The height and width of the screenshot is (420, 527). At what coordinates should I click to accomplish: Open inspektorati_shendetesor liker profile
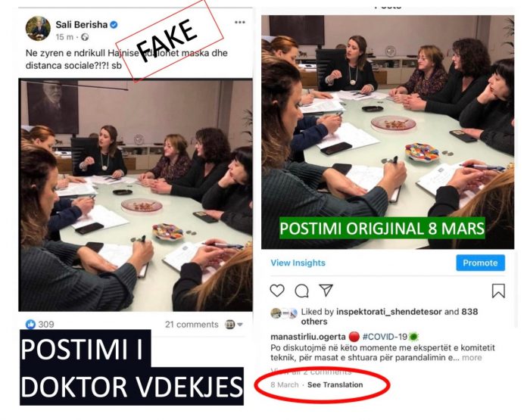point(389,312)
